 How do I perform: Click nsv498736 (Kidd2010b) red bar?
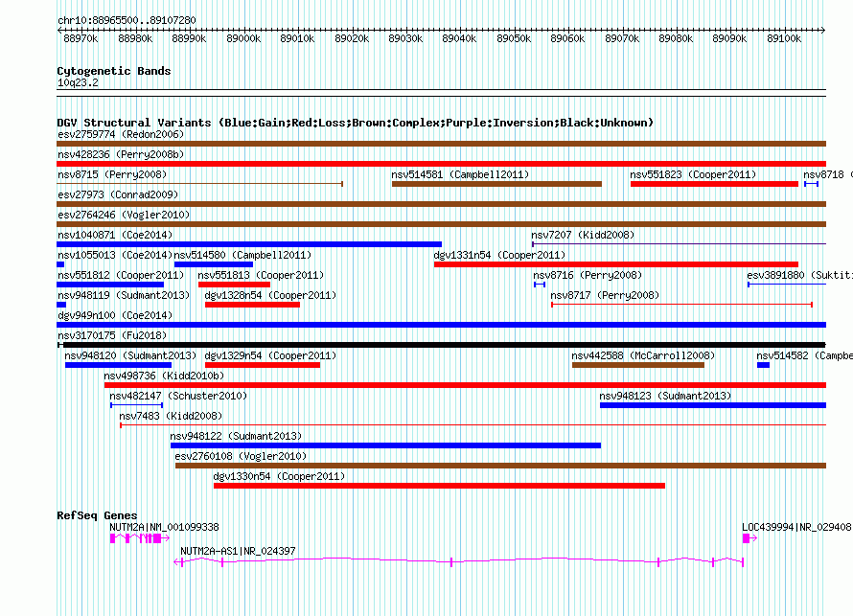tap(465, 385)
